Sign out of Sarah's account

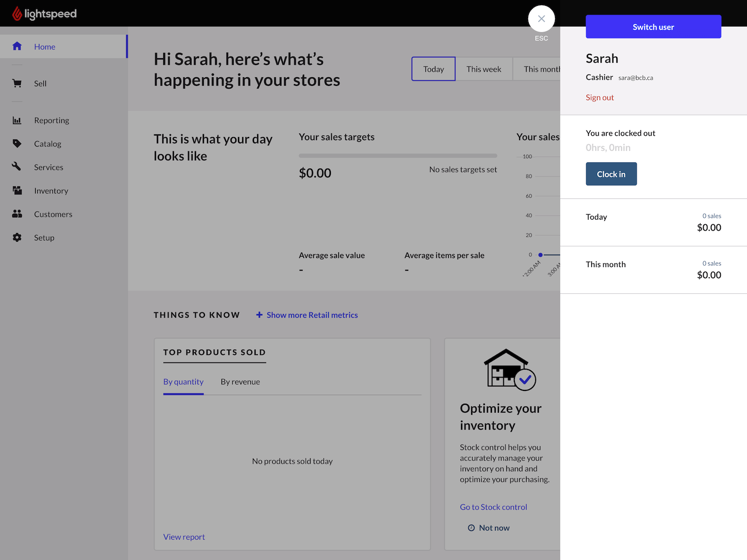tap(600, 98)
